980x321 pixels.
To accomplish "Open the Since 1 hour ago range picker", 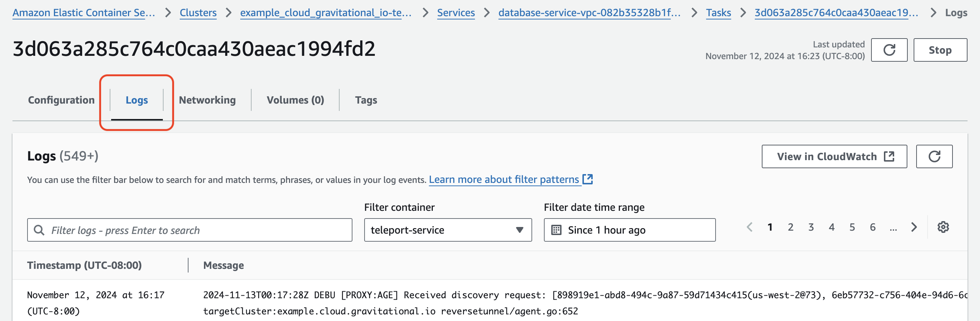I will [x=629, y=230].
